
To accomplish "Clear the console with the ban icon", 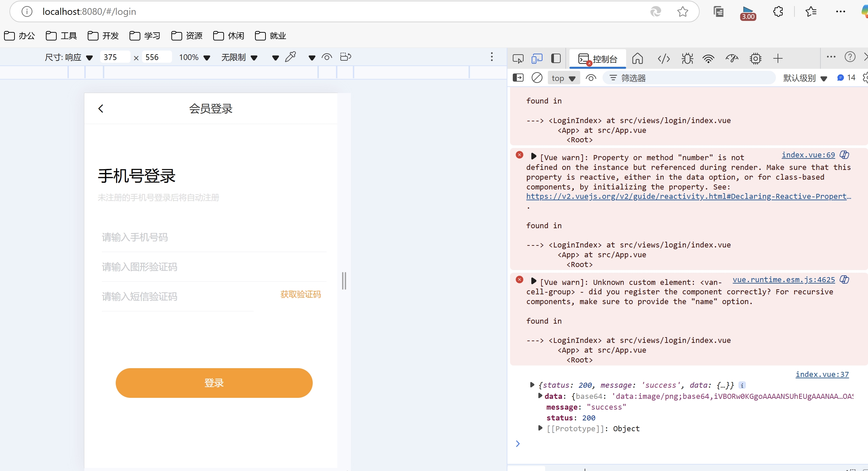I will tap(537, 78).
